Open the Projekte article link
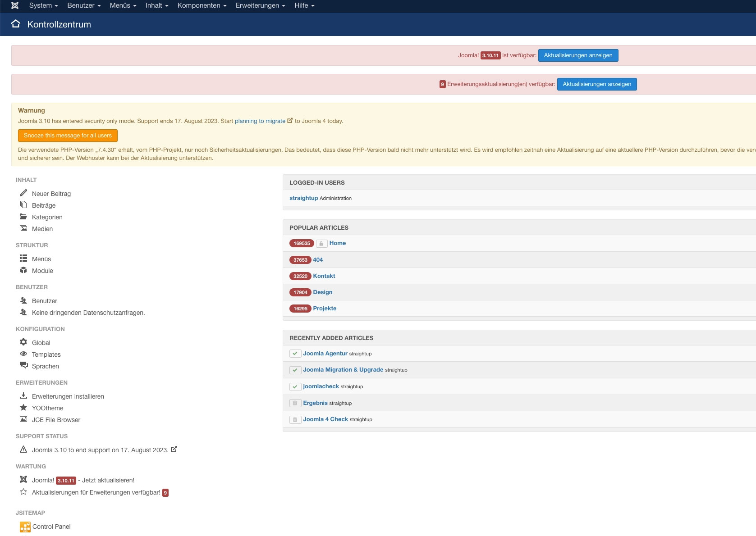Viewport: 756px width, 536px height. (x=325, y=308)
